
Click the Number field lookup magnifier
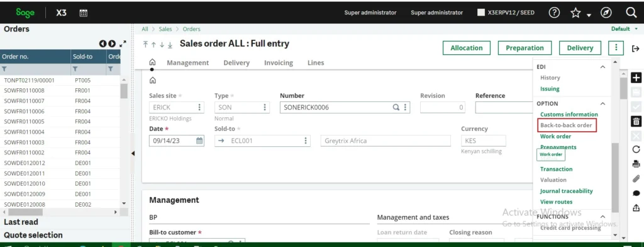coord(396,108)
